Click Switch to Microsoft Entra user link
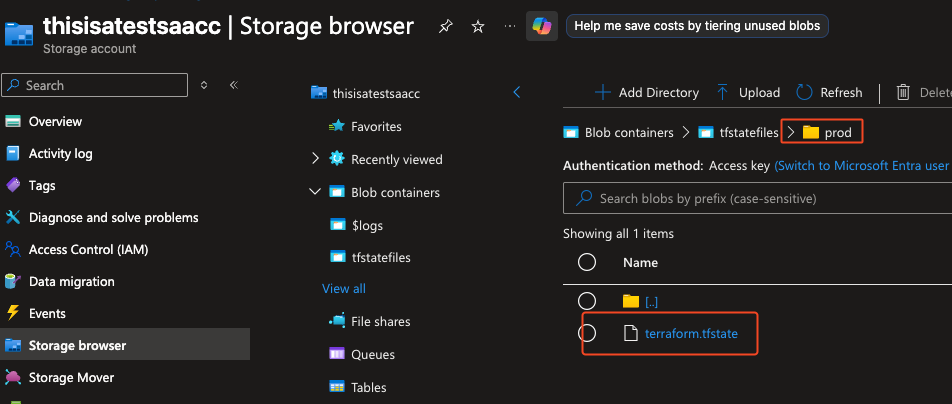Viewport: 952px width, 404px height. [861, 165]
